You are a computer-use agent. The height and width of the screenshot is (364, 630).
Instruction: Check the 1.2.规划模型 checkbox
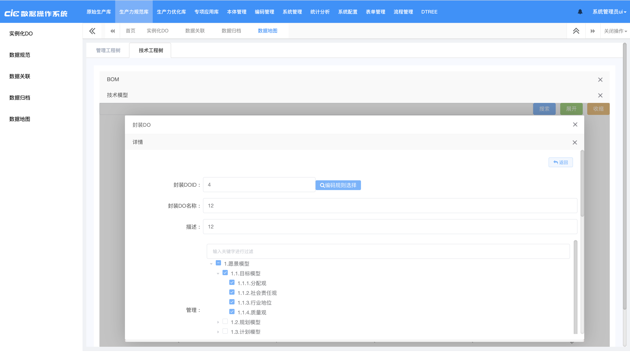pyautogui.click(x=225, y=321)
